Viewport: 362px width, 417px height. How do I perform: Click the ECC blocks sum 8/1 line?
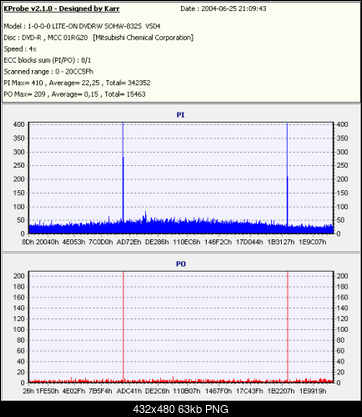47,60
